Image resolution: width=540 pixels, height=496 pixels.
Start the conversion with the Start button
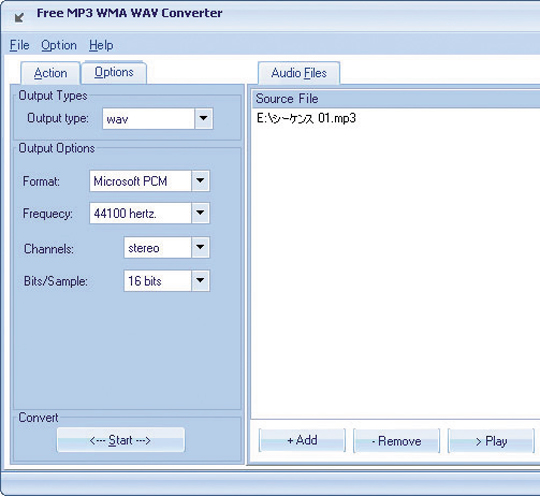[121, 440]
